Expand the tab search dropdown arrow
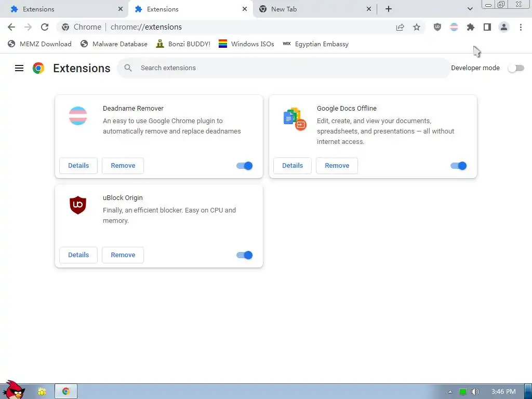The image size is (532, 399). point(470,9)
